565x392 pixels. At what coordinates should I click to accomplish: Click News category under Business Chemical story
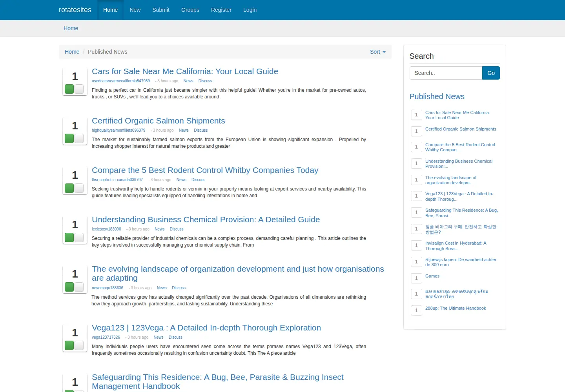tap(160, 229)
